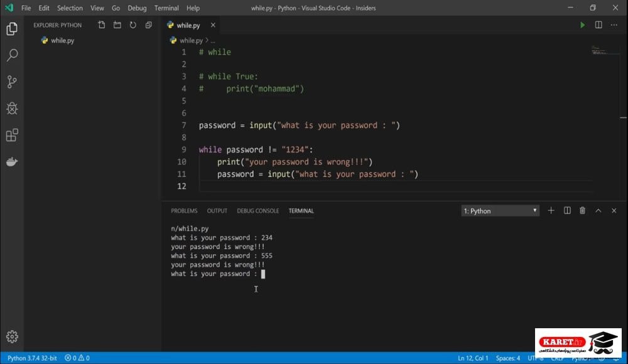Click terminal output '555' entry
Viewport: 628px width, 364px height.
[267, 256]
